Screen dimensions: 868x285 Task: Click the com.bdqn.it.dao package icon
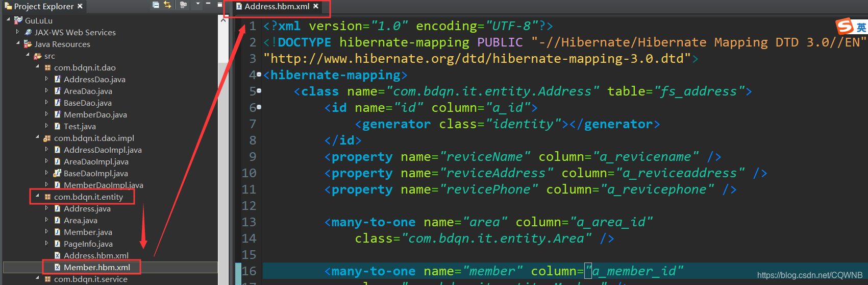click(47, 67)
